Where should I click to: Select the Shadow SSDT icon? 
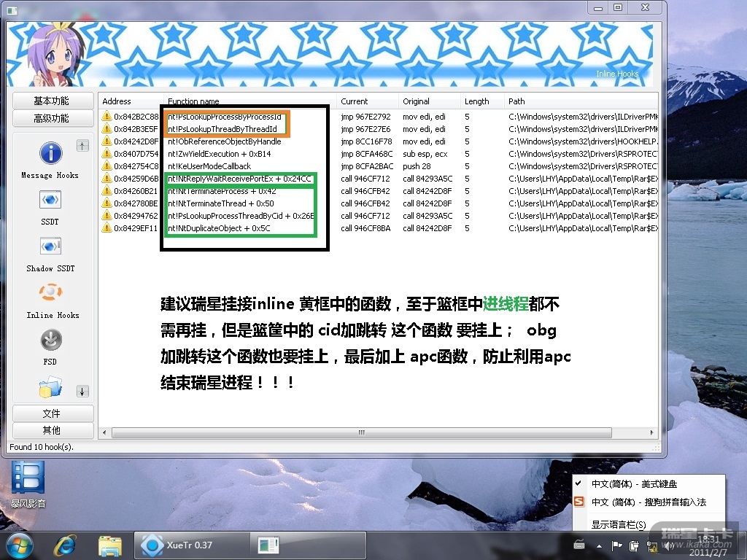click(50, 246)
